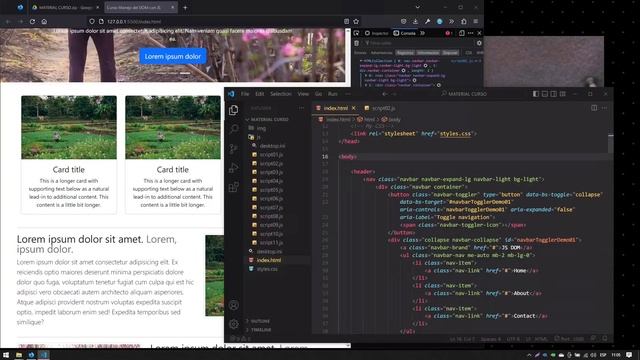Go back using VS Code title bar arrow
The height and width of the screenshot is (360, 640).
pos(384,94)
